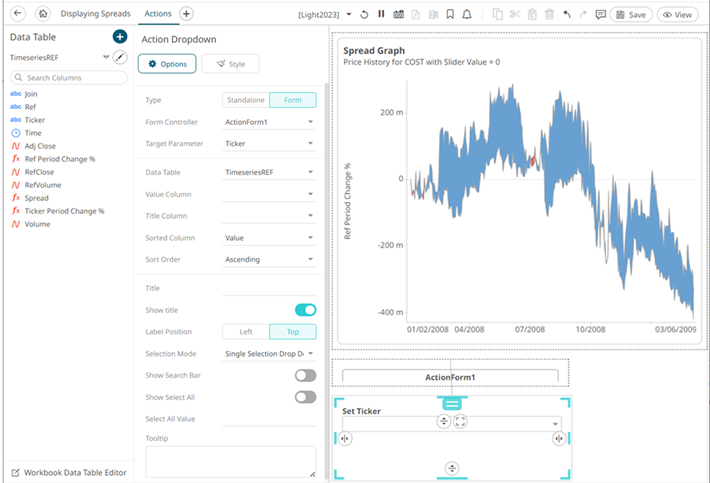Click the refresh icon in toolbar

(364, 14)
